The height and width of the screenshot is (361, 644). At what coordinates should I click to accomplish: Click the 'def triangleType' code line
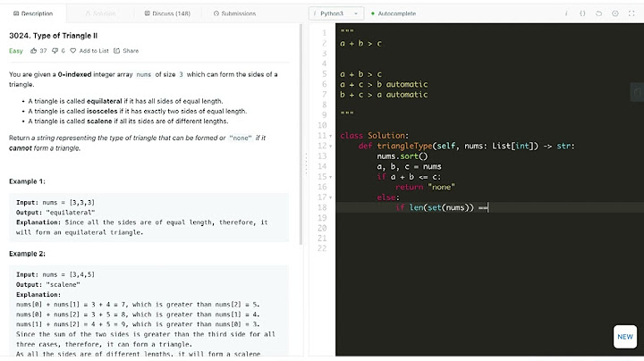[x=467, y=146]
